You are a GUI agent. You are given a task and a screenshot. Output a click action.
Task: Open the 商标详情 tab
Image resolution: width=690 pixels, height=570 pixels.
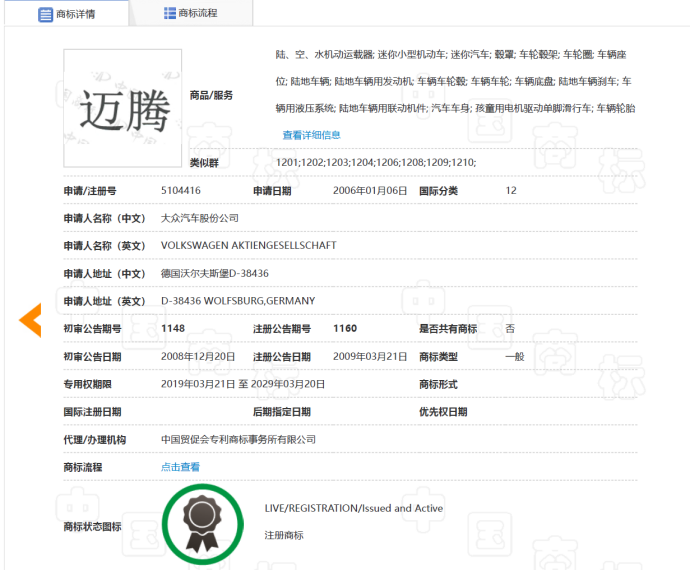click(x=66, y=14)
